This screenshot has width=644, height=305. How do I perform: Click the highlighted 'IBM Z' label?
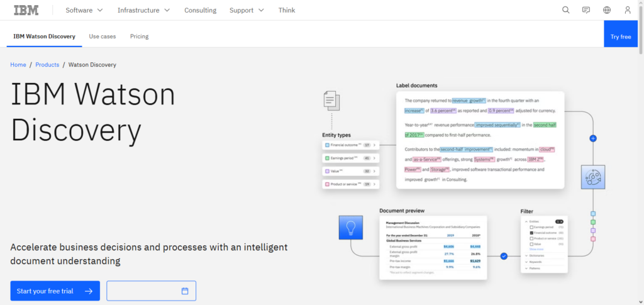[535, 159]
